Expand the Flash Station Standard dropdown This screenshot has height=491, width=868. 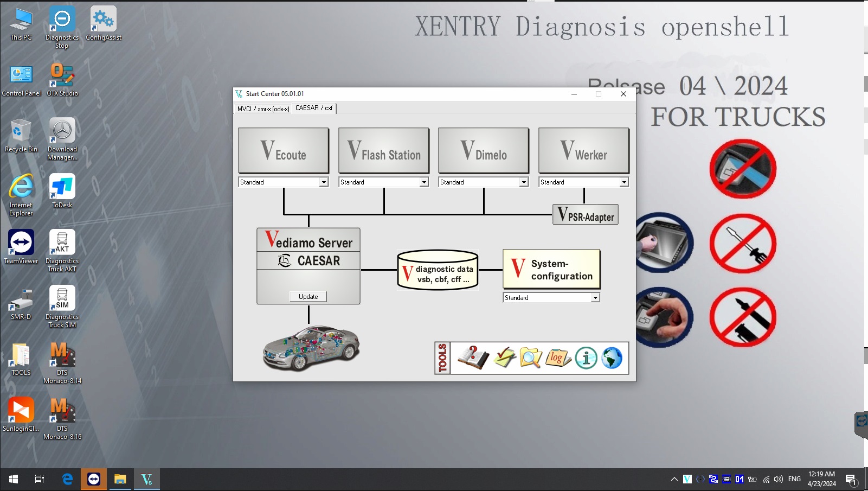[424, 182]
